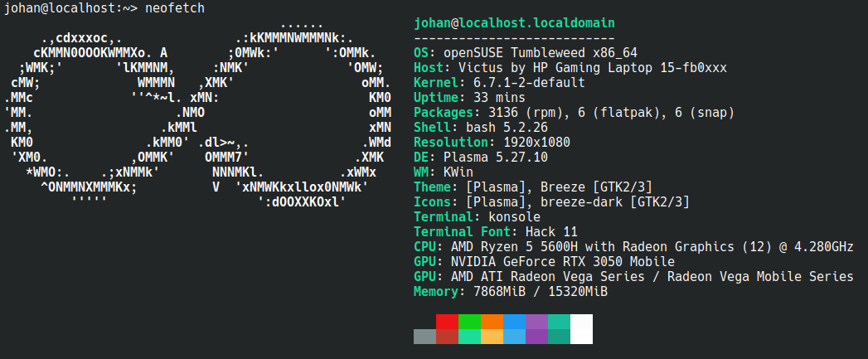Image resolution: width=868 pixels, height=359 pixels.
Task: Click the Memory usage line
Action: pos(511,291)
